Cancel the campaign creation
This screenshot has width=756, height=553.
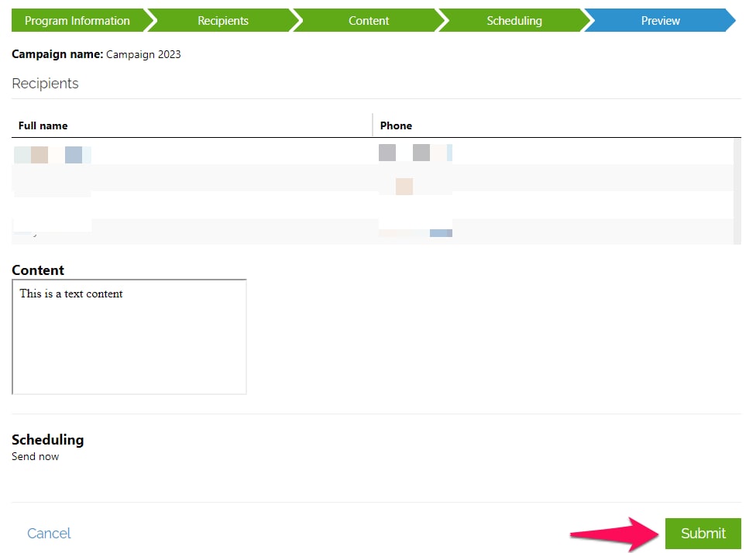49,533
